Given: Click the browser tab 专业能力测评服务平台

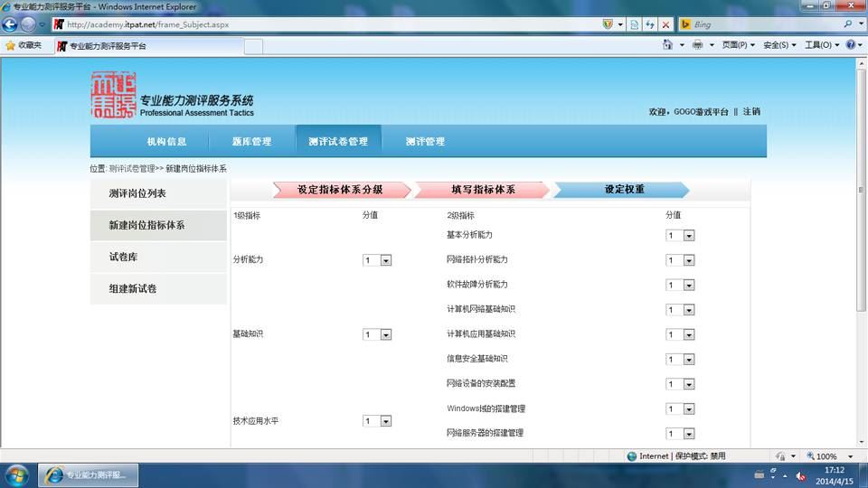Looking at the screenshot, I should pos(149,46).
